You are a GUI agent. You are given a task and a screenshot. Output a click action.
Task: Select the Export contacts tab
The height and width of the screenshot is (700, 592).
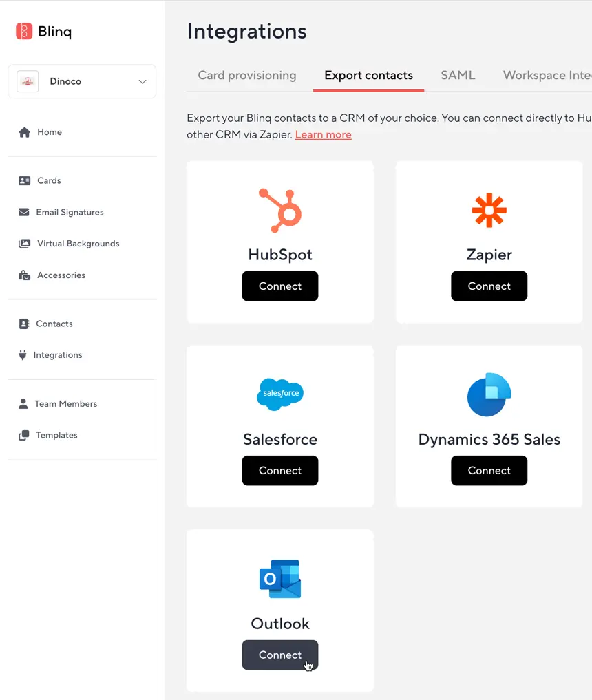(369, 76)
